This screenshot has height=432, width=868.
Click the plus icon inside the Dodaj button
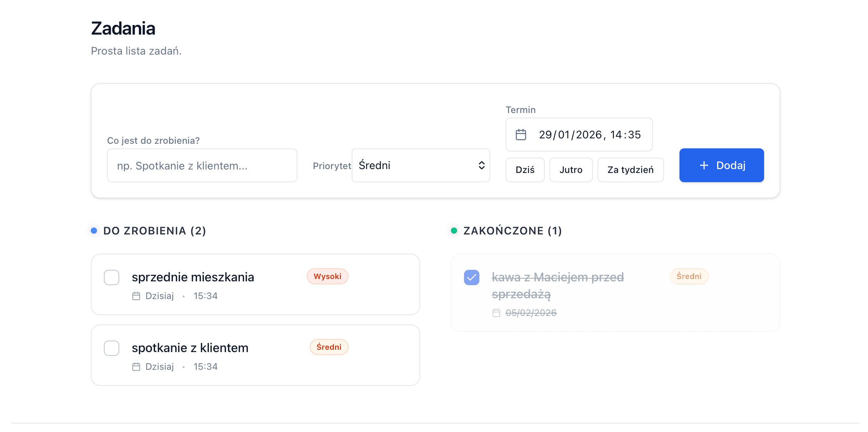[x=703, y=165]
